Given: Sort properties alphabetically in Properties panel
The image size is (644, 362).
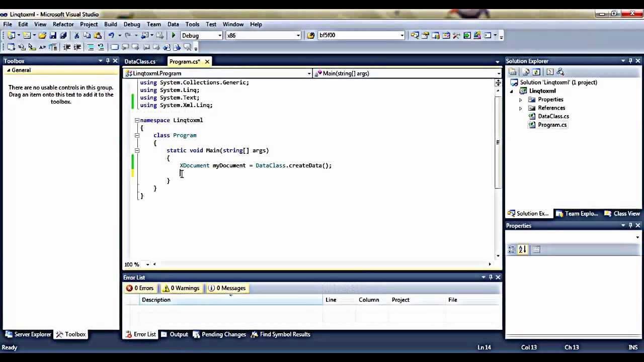Looking at the screenshot, I should [522, 249].
